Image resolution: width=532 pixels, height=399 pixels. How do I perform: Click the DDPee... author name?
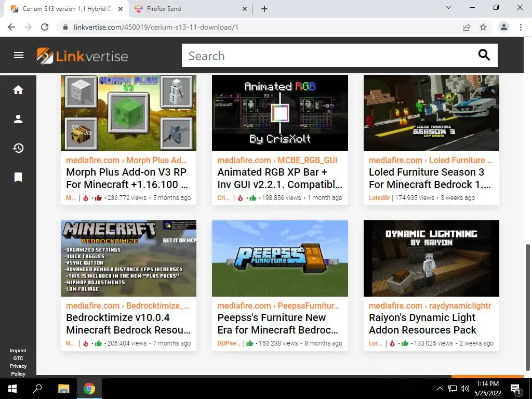[229, 343]
